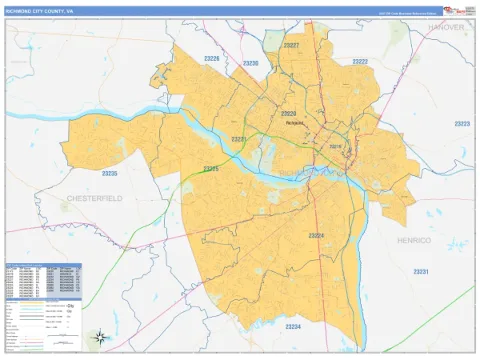Viewport: 480px width, 360px height.
Task: Click ZIP code label 23225
Action: coord(211,169)
